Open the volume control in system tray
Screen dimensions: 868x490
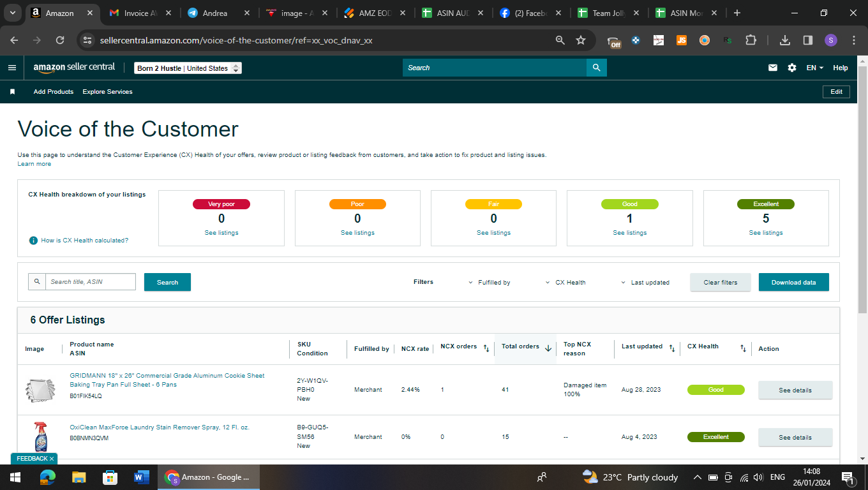(x=758, y=477)
